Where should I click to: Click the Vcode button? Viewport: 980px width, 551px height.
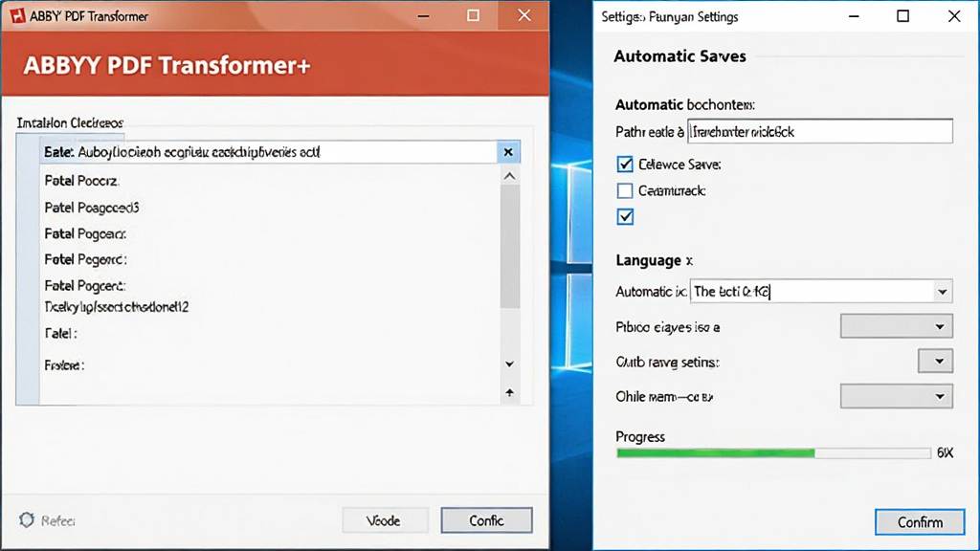point(385,520)
